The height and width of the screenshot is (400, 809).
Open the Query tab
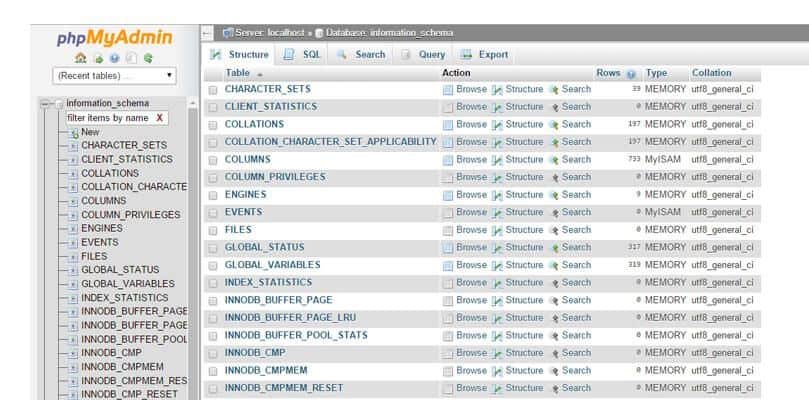423,55
